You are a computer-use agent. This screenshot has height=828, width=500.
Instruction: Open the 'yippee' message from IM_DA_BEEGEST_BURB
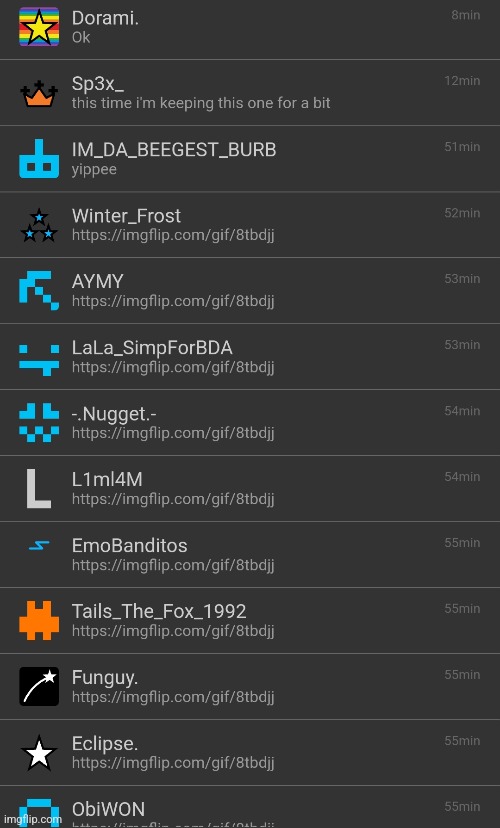click(95, 170)
